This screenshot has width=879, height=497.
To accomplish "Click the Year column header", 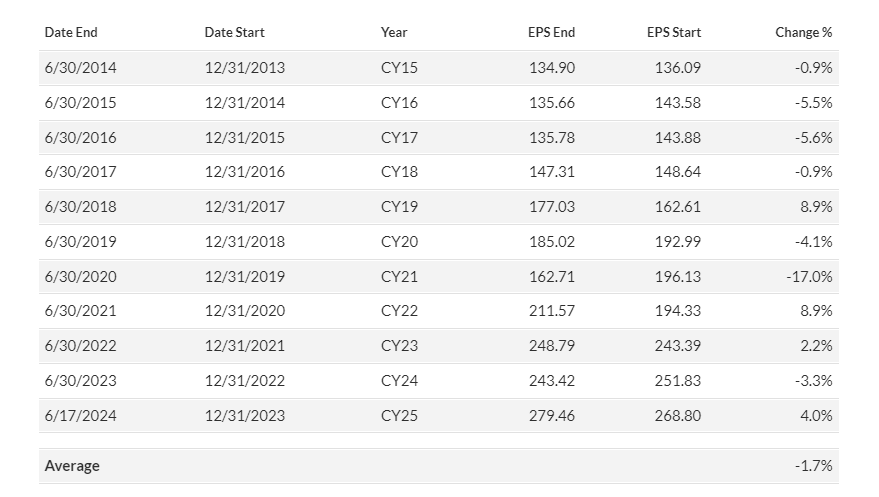I will 394,32.
